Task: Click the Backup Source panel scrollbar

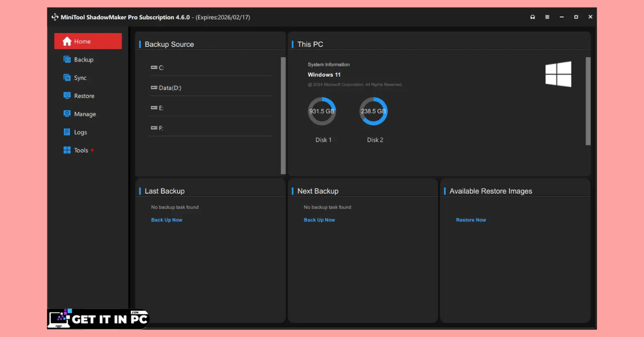Action: point(283,115)
